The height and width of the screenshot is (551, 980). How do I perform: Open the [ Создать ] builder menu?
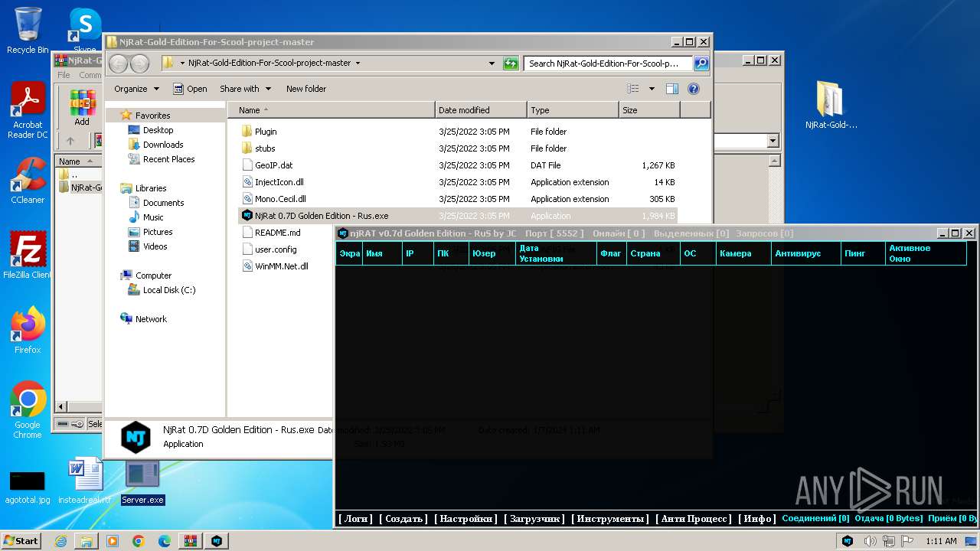(x=403, y=519)
